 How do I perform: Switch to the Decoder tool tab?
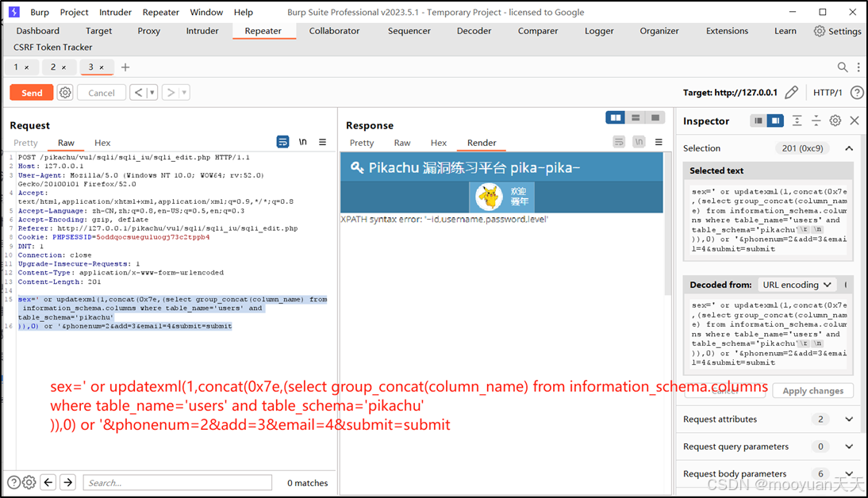[474, 31]
